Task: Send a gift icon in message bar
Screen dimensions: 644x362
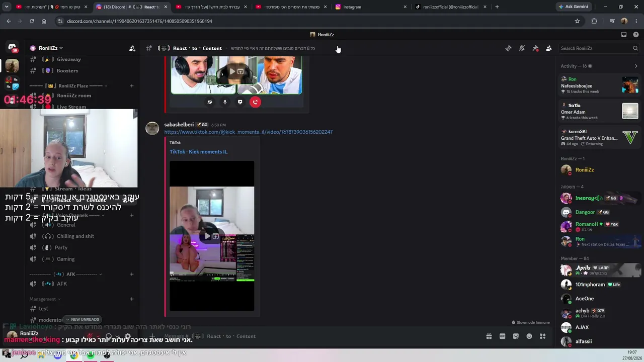Action: click(489, 336)
